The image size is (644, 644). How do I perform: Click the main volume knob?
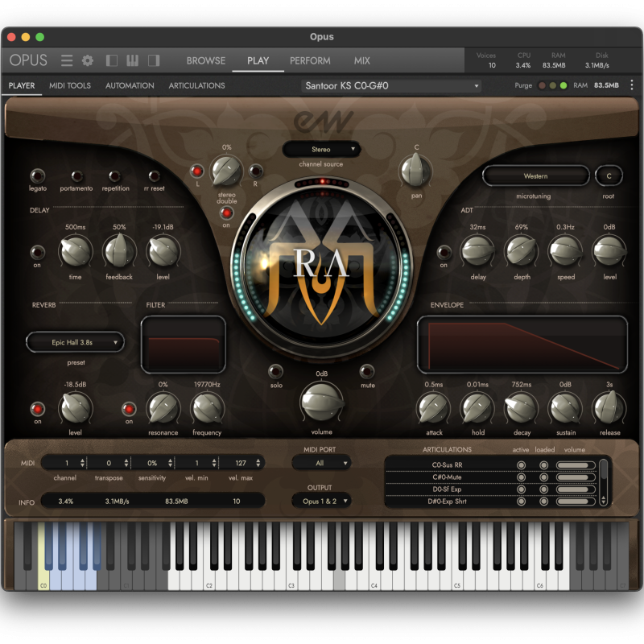(x=321, y=402)
